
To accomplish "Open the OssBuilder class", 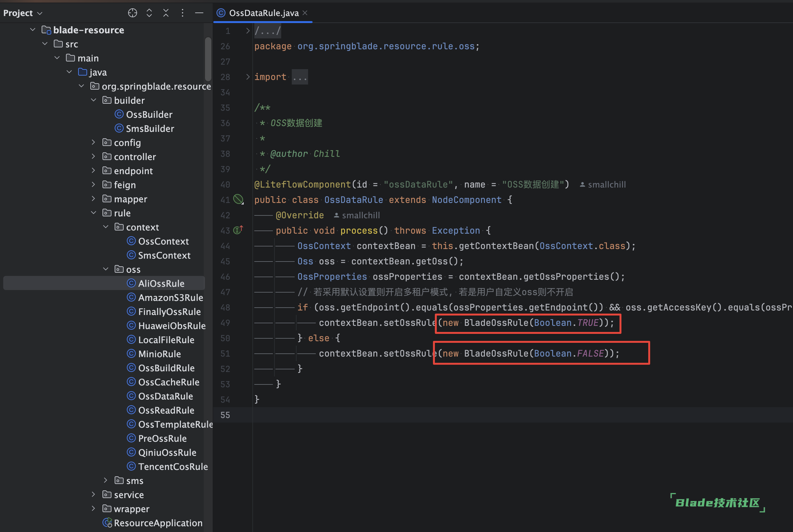I will 149,114.
